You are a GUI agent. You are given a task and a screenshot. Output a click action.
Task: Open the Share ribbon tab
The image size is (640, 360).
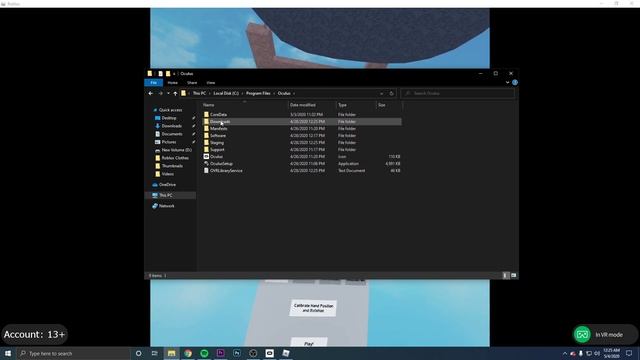click(x=192, y=82)
